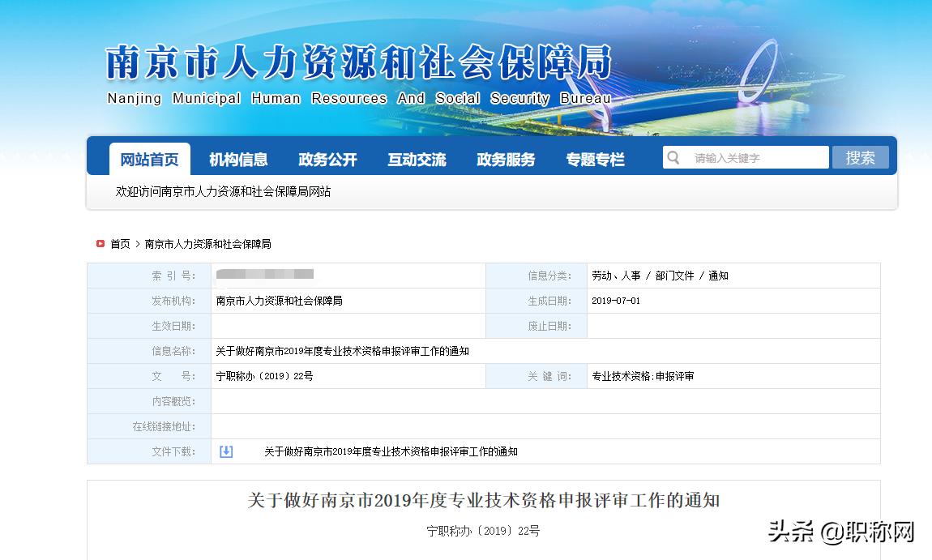Viewport: 932px width, 560px height.
Task: Switch to the 网站首页 tab
Action: pos(149,159)
